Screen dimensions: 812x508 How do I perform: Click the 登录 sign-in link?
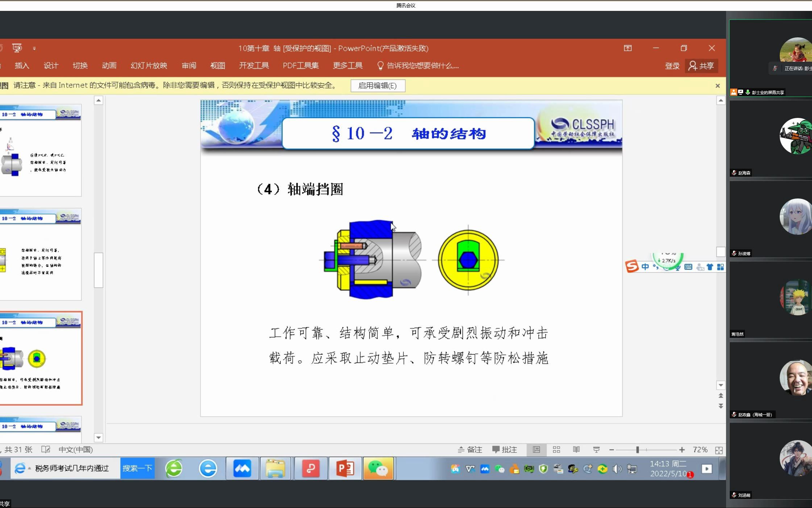(x=672, y=66)
